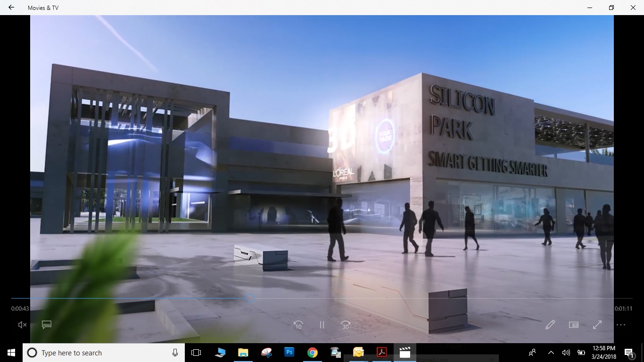
Task: Switch to Photoshop on the taskbar
Action: [x=289, y=353]
